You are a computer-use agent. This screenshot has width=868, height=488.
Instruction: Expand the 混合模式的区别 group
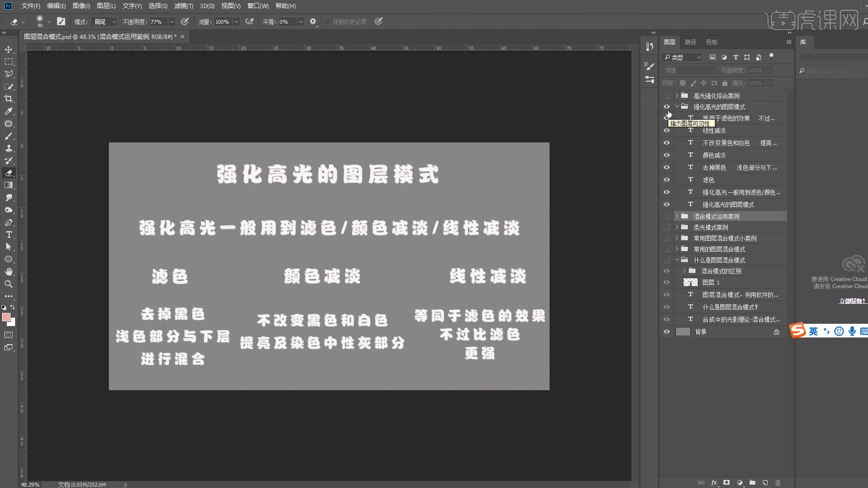(x=684, y=271)
